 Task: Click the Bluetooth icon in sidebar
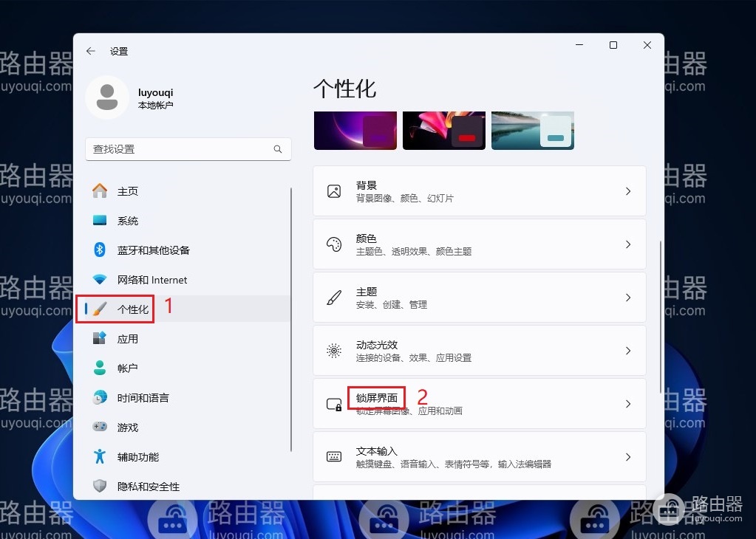(x=100, y=250)
